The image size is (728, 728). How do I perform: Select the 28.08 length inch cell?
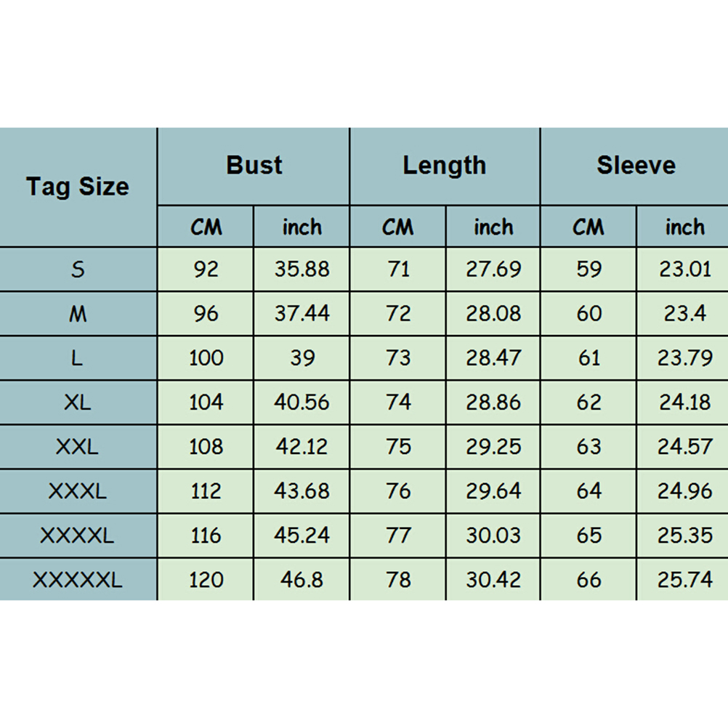(493, 314)
